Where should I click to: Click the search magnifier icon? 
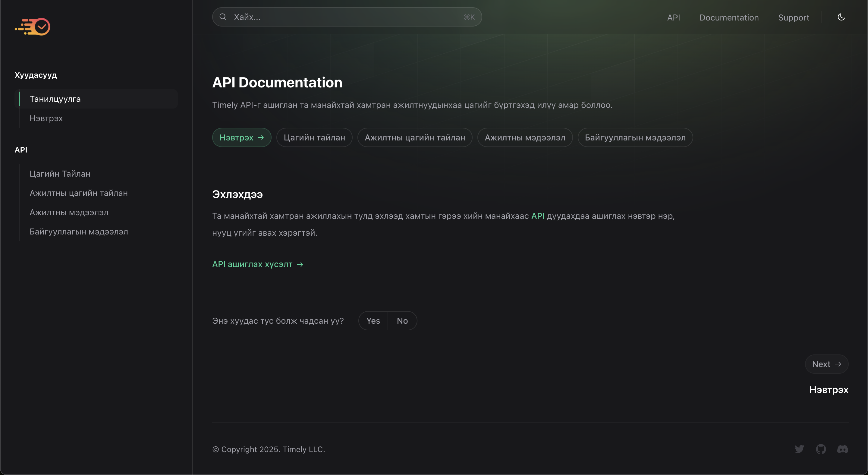(x=223, y=17)
